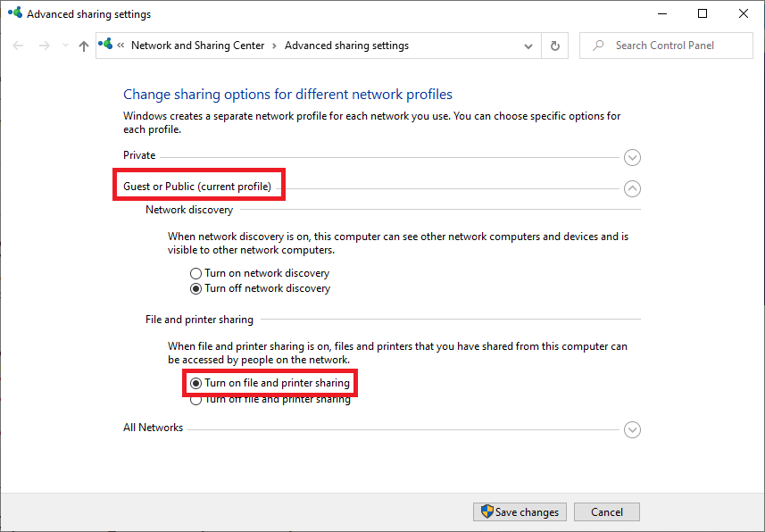The image size is (765, 532).
Task: Click the Network and Sharing Center breadcrumb
Action: 197,46
